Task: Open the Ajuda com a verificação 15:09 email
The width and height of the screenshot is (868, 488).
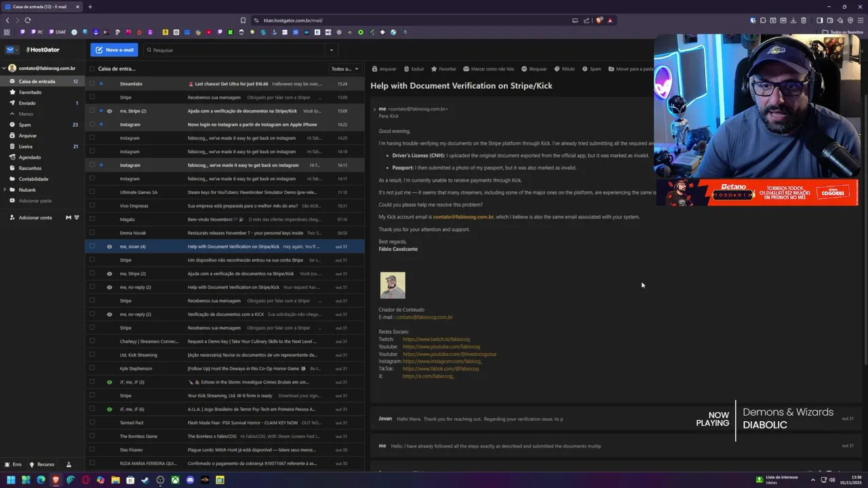Action: click(x=225, y=110)
